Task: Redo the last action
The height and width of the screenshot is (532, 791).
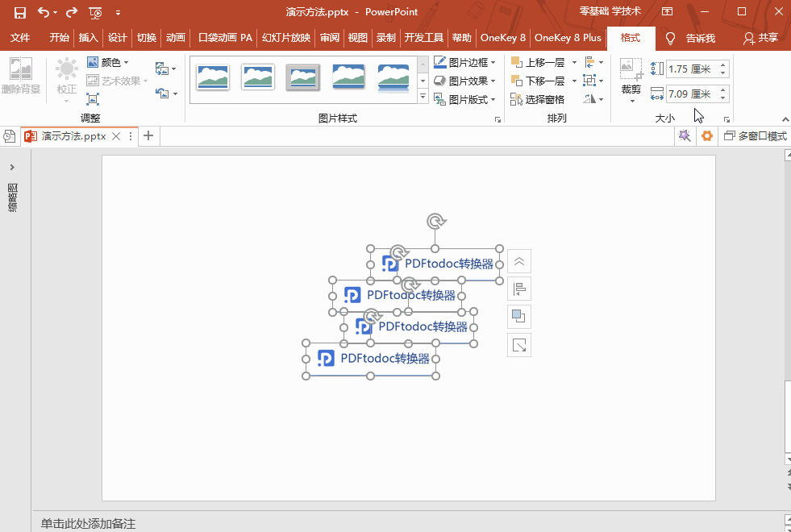Action: coord(72,12)
